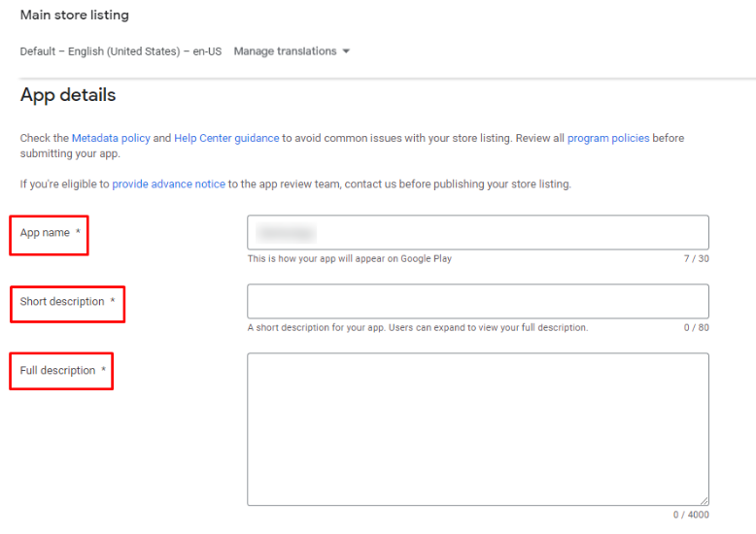Open the Manage translations dropdown
756x534 pixels.
click(285, 51)
